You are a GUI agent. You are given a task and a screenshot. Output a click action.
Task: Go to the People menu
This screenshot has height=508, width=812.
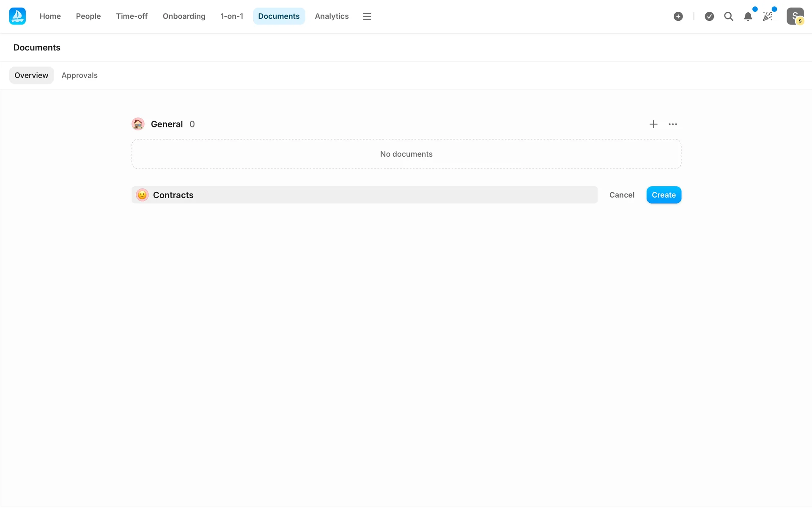tap(88, 16)
